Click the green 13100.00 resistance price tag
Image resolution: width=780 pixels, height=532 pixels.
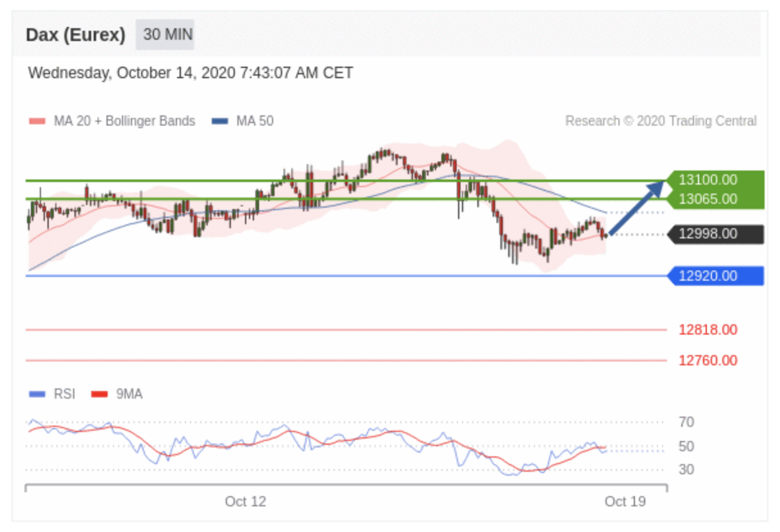coord(715,180)
